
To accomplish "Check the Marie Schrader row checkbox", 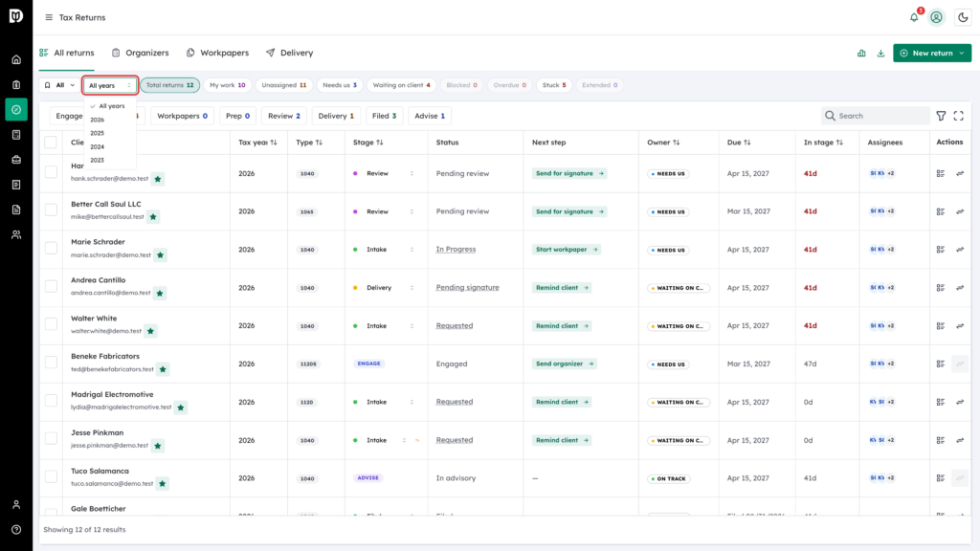I will click(x=51, y=248).
